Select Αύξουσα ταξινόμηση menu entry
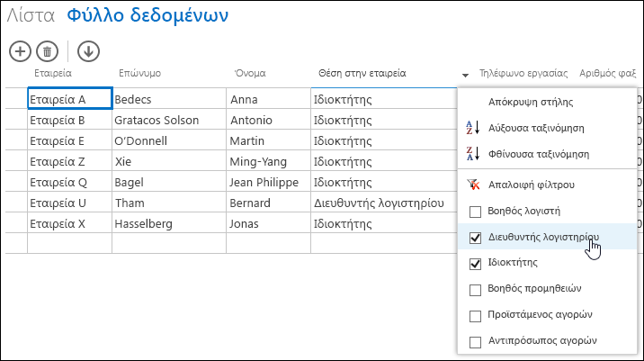Viewport: 644px width, 361px height. (x=536, y=128)
